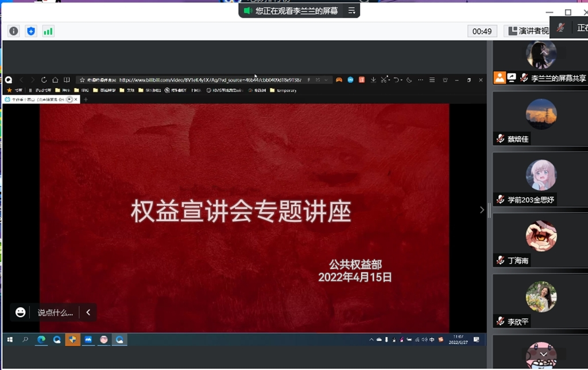The width and height of the screenshot is (588, 370).
Task: Open the orange shield app on taskbar
Action: pos(72,340)
